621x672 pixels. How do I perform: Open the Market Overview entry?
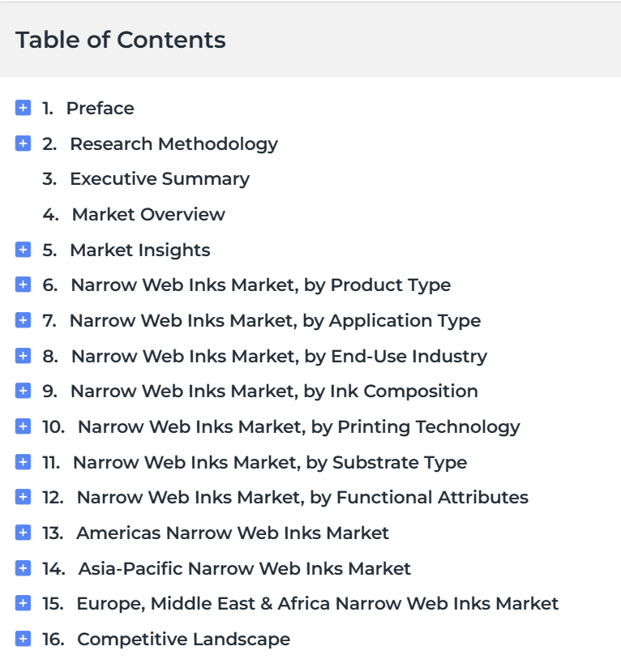(x=148, y=214)
